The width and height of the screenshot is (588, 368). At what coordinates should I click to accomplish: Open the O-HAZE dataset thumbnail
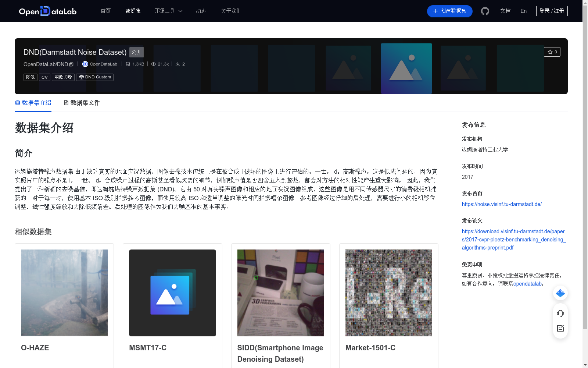pos(64,293)
